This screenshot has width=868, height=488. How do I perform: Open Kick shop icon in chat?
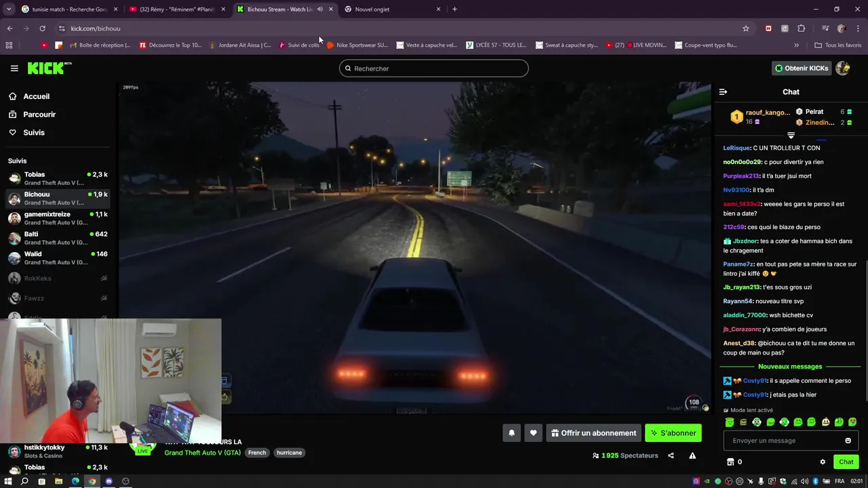(730, 462)
